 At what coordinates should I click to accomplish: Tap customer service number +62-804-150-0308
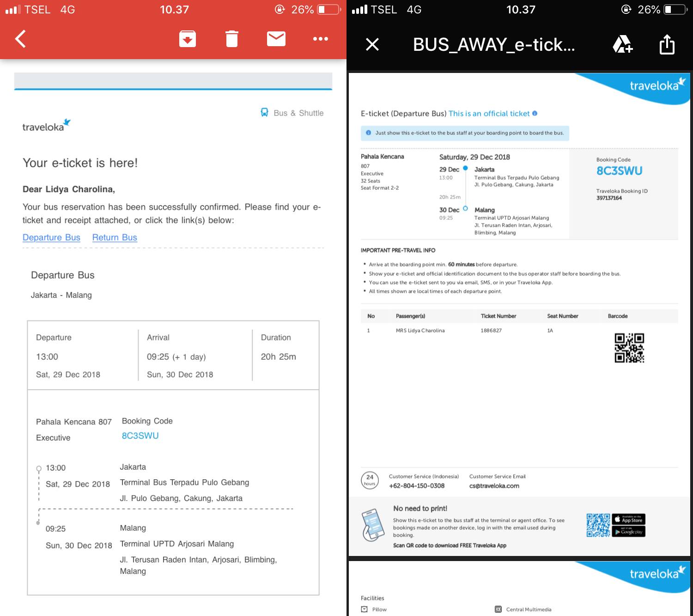click(x=417, y=486)
